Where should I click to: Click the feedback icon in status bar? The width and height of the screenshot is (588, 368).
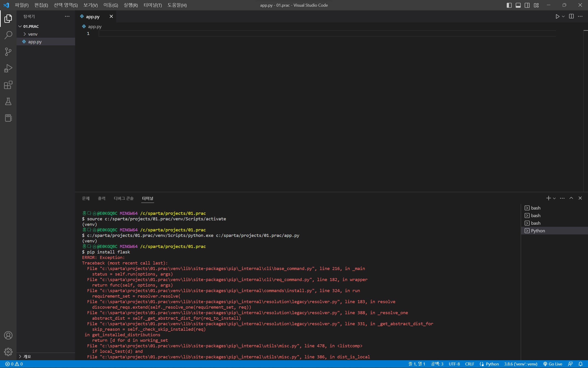pos(570,364)
